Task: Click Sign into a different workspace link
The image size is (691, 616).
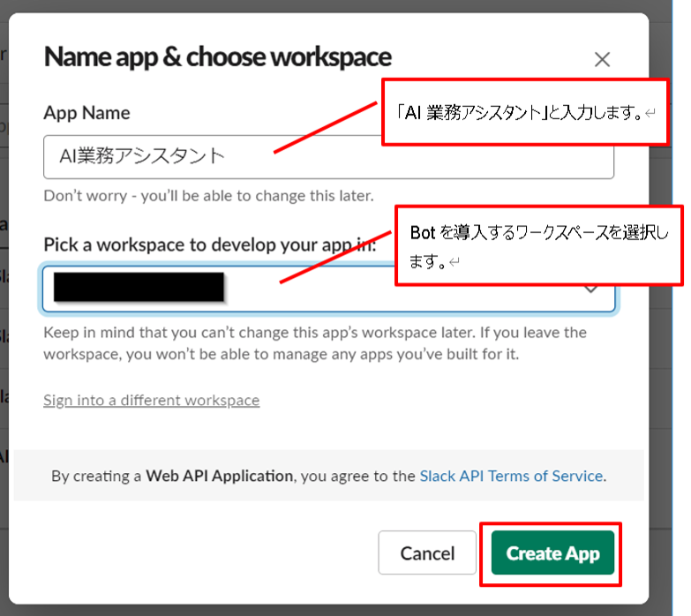Action: coord(151,401)
